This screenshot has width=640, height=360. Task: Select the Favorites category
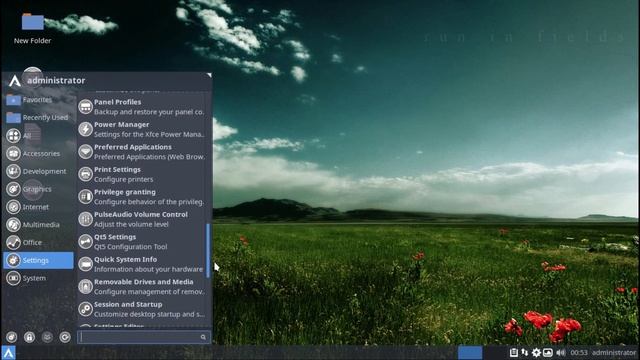(x=38, y=100)
